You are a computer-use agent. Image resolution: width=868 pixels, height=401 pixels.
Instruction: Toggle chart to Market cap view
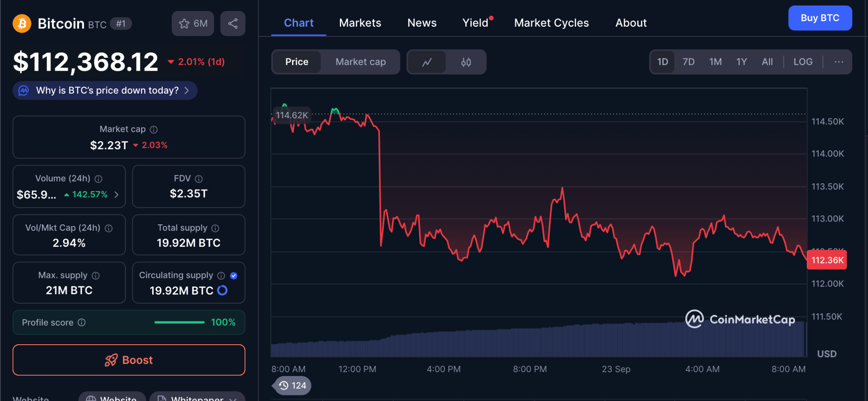click(x=360, y=62)
